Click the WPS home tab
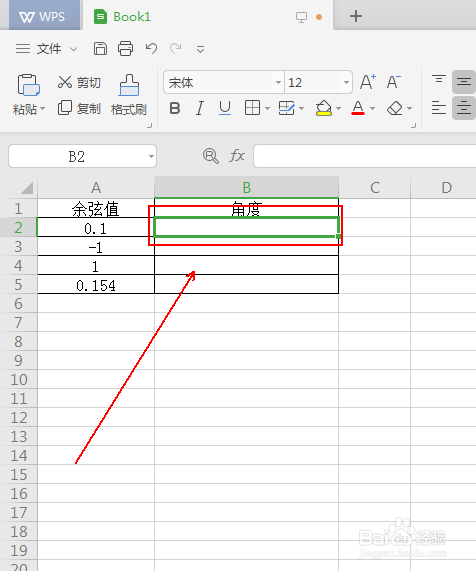This screenshot has height=571, width=476. click(44, 15)
